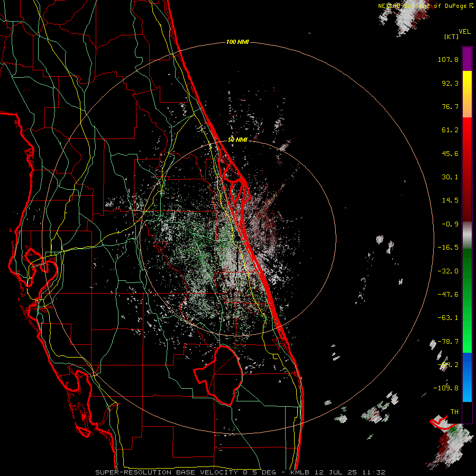
Task: Click the 61.2 velocity scale value
Action: tap(450, 130)
